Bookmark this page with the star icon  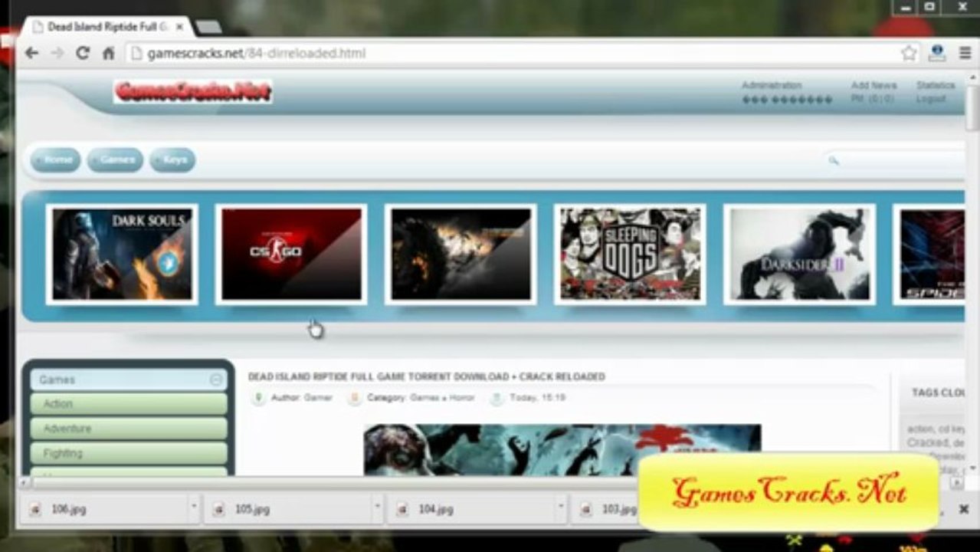(909, 53)
